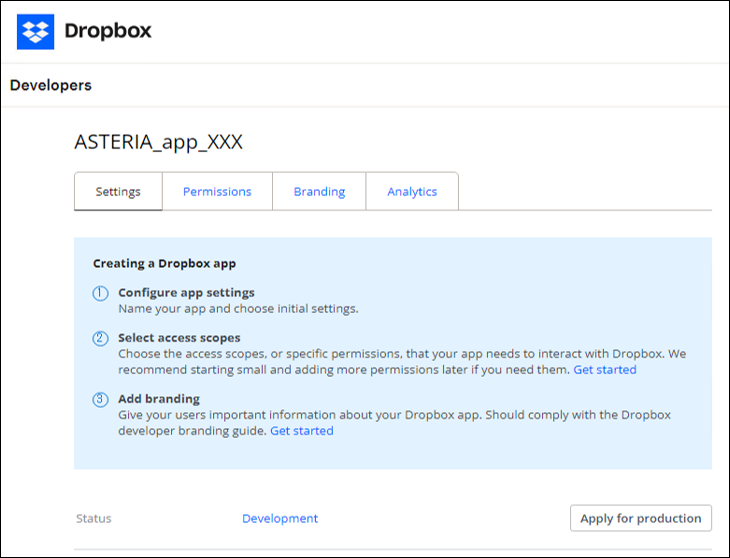Switch to the Permissions tab
Image resolution: width=730 pixels, height=558 pixels.
[x=217, y=191]
